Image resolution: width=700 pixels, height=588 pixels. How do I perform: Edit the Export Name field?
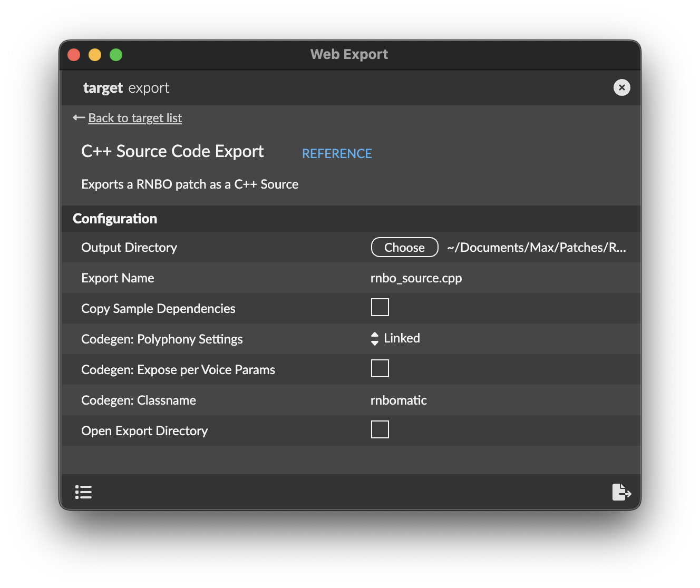pos(416,278)
